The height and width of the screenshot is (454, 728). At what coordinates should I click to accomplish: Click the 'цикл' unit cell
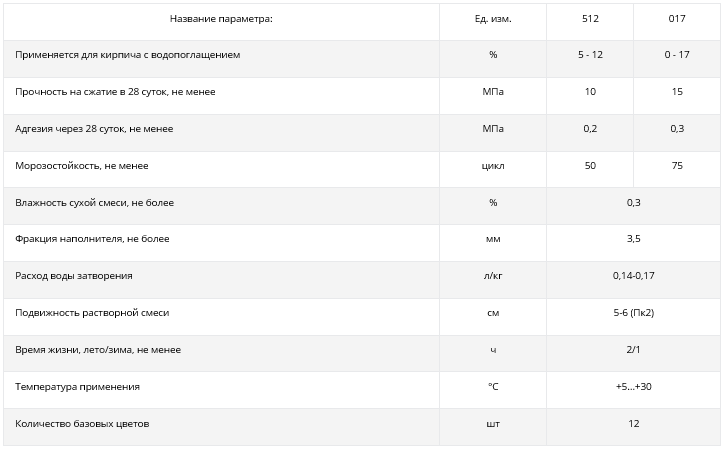point(492,166)
